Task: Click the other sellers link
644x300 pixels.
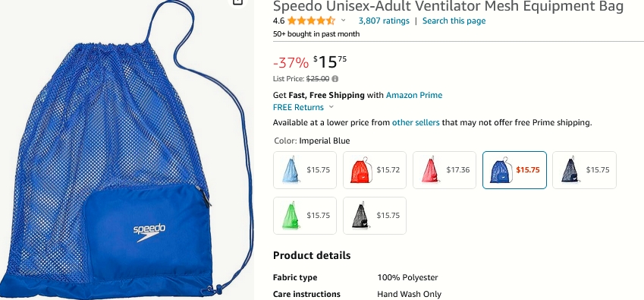Action: coord(416,122)
